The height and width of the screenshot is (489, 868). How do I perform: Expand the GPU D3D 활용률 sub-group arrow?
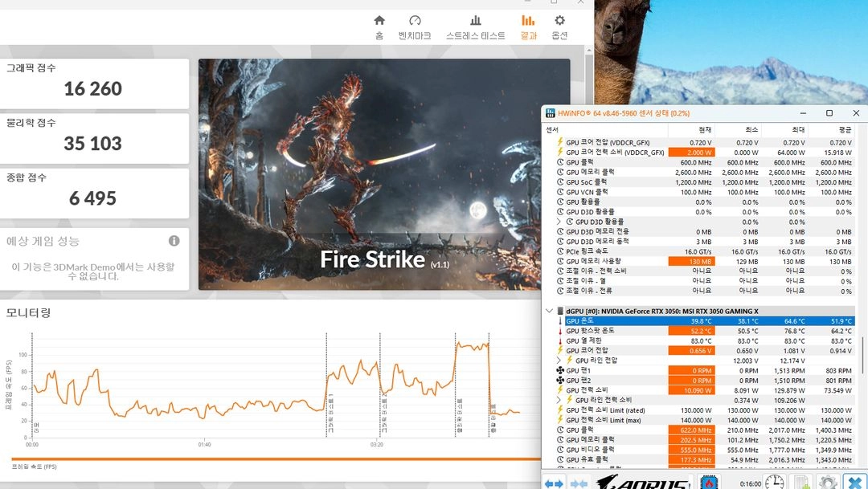[559, 222]
